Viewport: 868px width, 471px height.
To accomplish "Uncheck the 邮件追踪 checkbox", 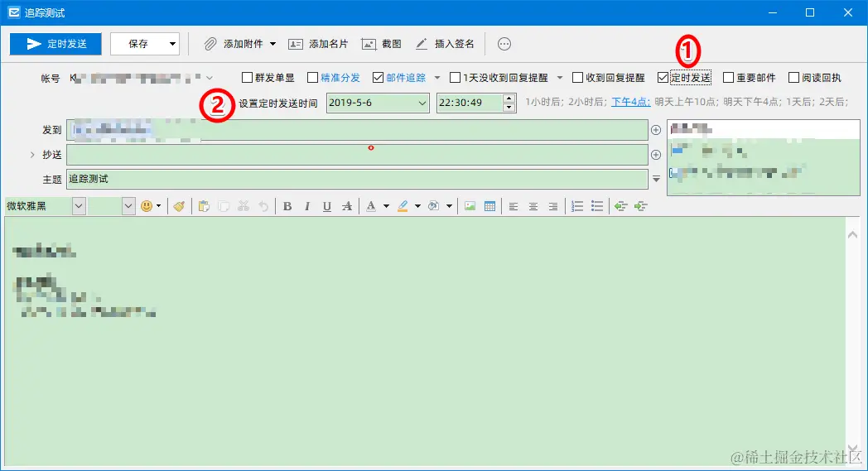I will [378, 78].
